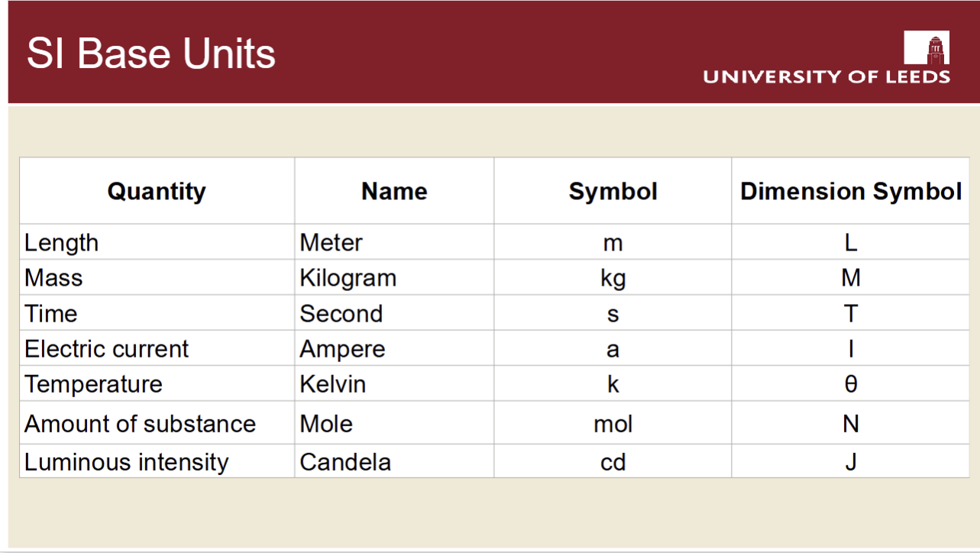The height and width of the screenshot is (553, 980).
Task: Select the Kelvin name cell
Action: point(394,383)
